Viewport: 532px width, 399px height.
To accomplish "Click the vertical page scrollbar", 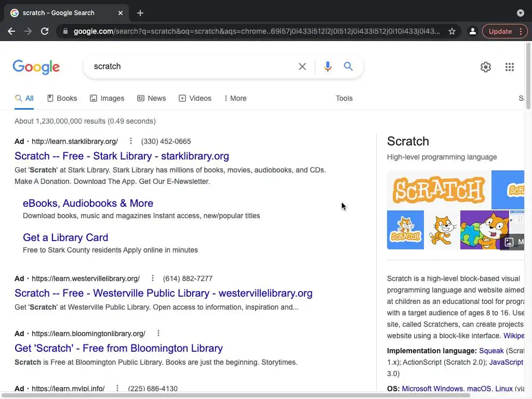I will (528, 76).
